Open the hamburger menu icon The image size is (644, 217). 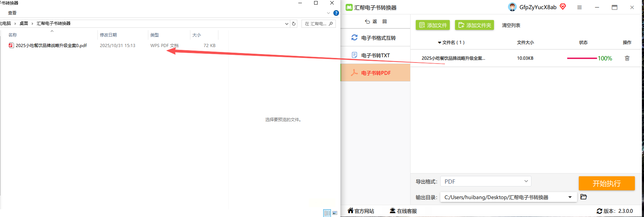(x=579, y=7)
